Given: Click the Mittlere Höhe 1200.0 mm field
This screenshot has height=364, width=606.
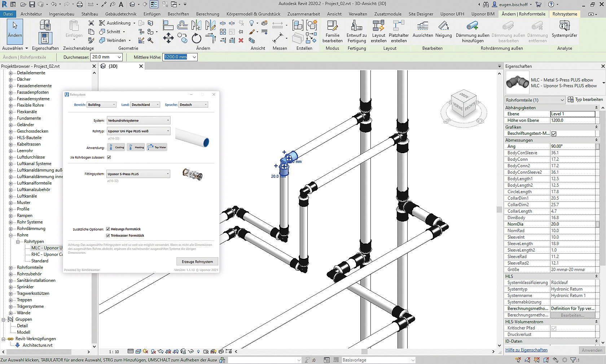Looking at the screenshot, I should tap(176, 57).
